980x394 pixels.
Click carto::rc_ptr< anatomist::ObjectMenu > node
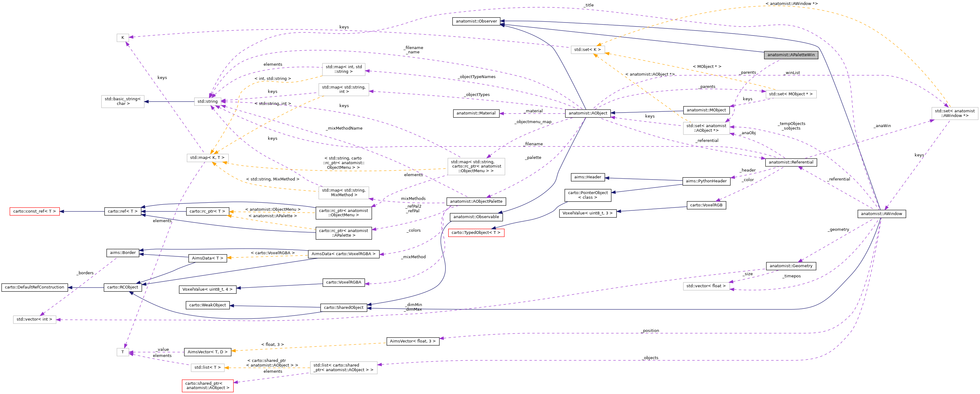343,213
